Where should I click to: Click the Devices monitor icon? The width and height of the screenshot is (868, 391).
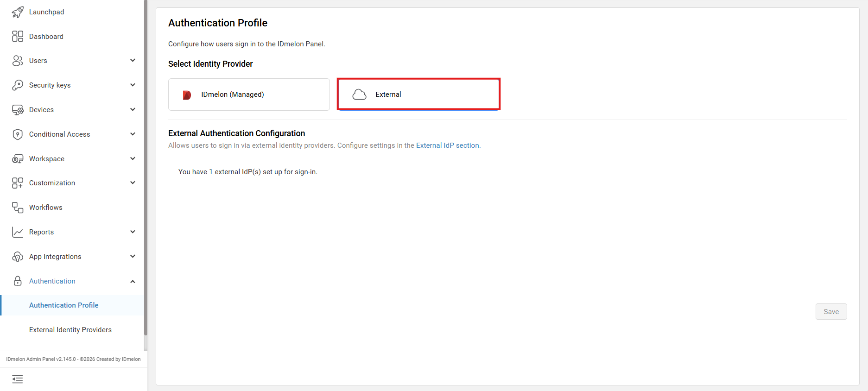coord(18,110)
